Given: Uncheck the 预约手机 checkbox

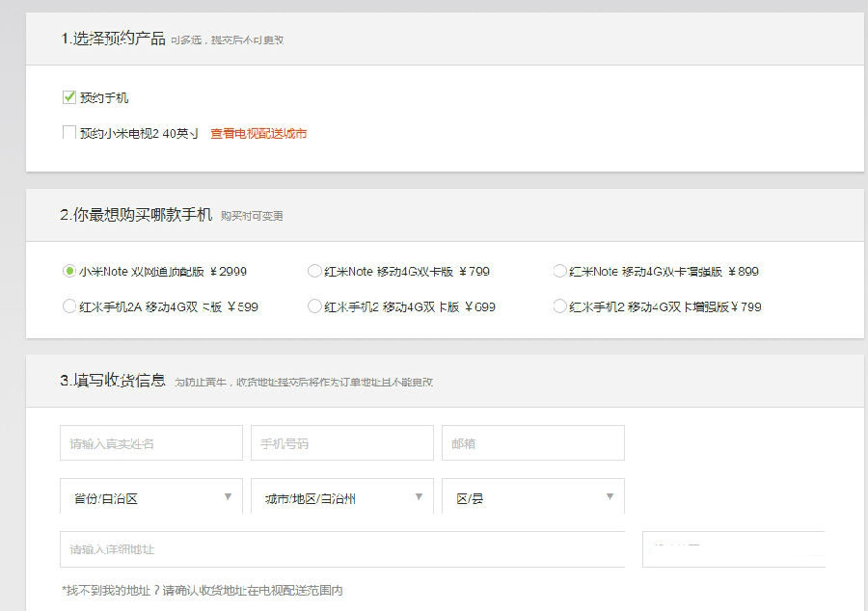Looking at the screenshot, I should click(x=66, y=96).
